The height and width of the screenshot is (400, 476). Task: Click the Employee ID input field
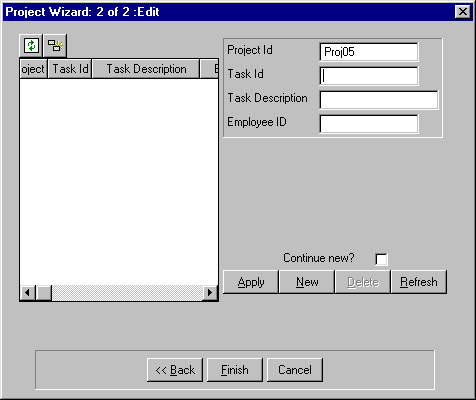(369, 124)
